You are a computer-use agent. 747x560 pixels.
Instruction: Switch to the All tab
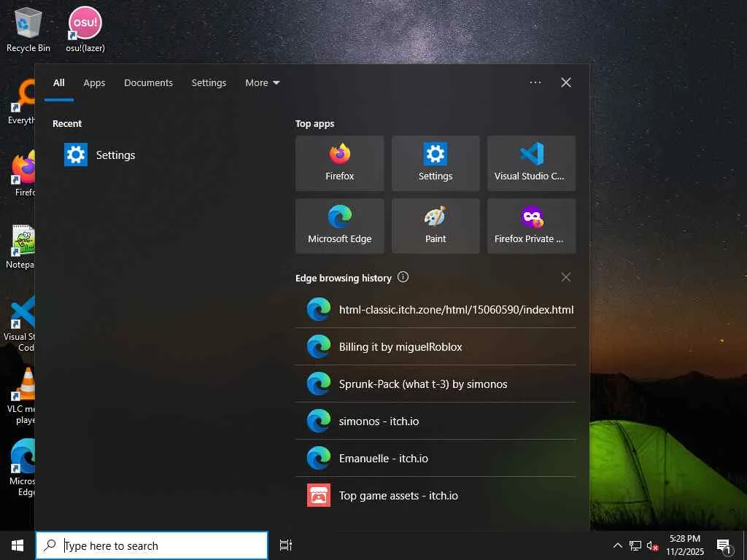coord(58,83)
